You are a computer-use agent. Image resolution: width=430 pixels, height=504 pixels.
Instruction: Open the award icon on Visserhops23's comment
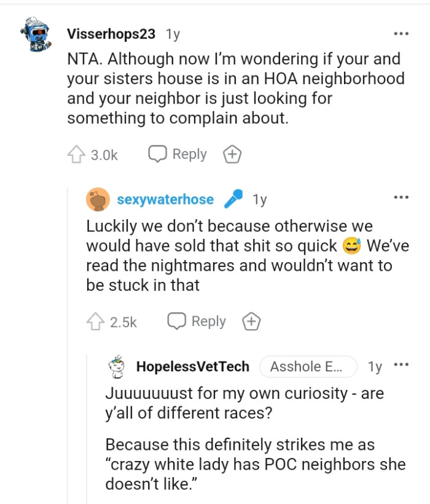click(232, 155)
